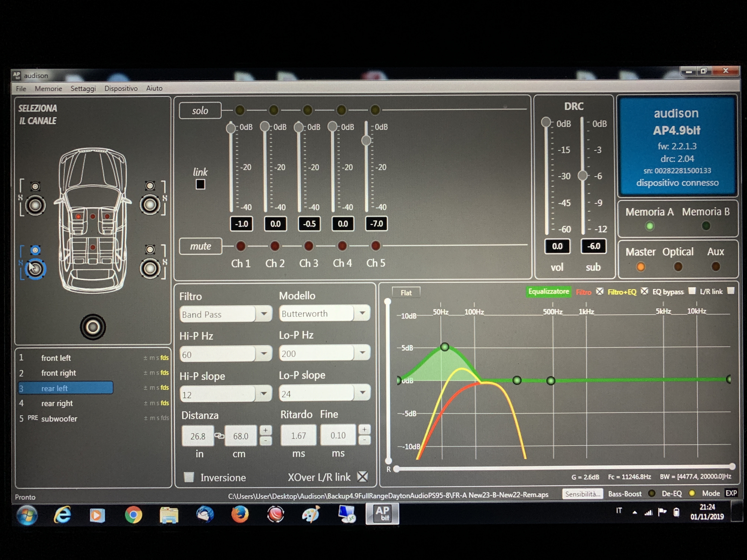
Task: Open the File menu
Action: pos(21,89)
